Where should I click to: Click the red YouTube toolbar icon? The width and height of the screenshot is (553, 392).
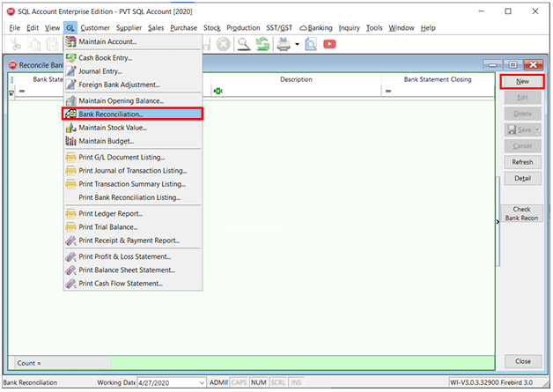point(329,44)
